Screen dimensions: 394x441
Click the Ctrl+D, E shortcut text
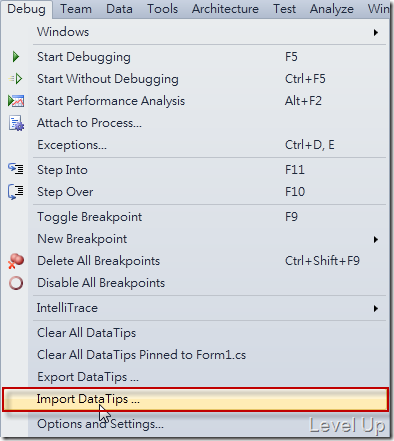point(309,145)
